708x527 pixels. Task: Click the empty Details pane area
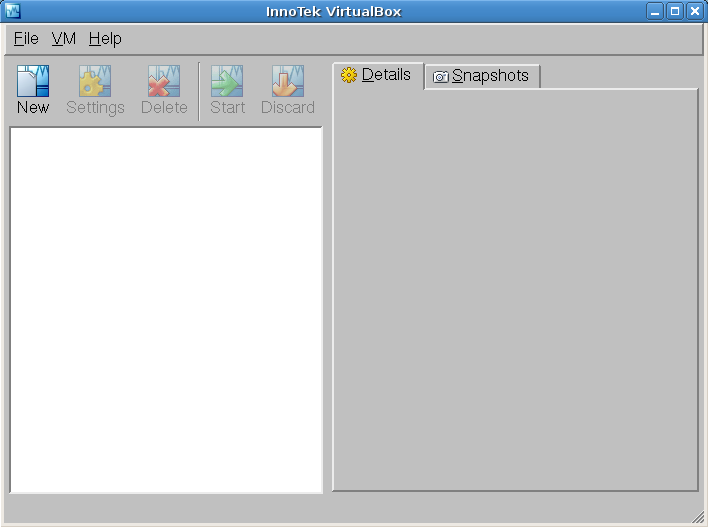coord(515,290)
